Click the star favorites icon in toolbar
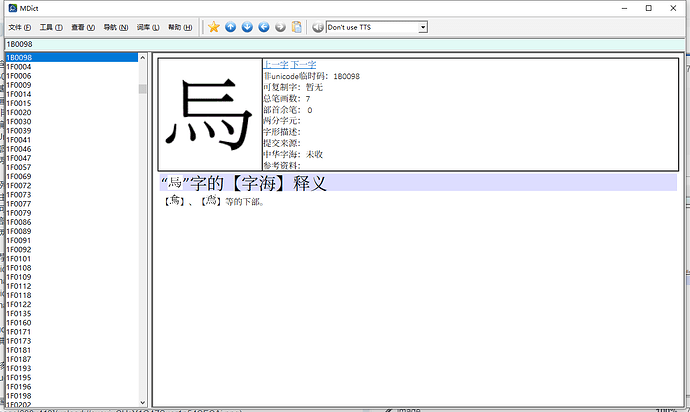Image resolution: width=690 pixels, height=412 pixels. click(x=213, y=27)
